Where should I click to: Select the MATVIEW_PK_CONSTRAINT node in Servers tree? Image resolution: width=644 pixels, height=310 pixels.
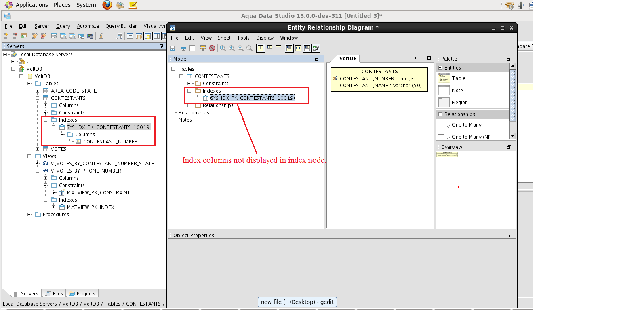coord(99,193)
